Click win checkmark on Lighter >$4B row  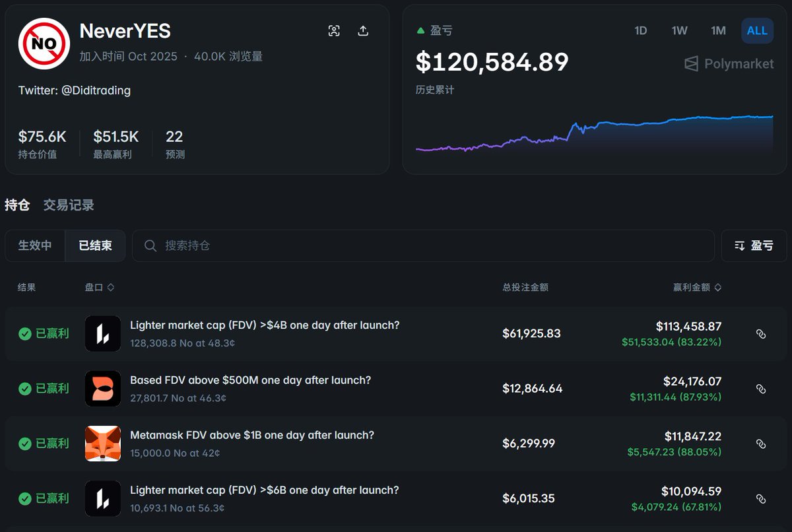click(24, 334)
